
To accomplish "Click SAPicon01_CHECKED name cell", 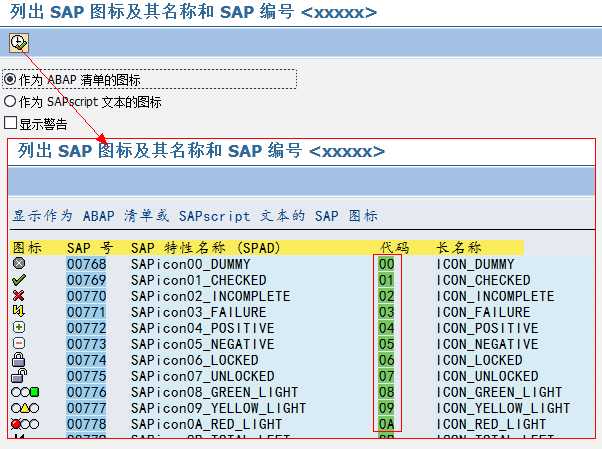I will [198, 280].
